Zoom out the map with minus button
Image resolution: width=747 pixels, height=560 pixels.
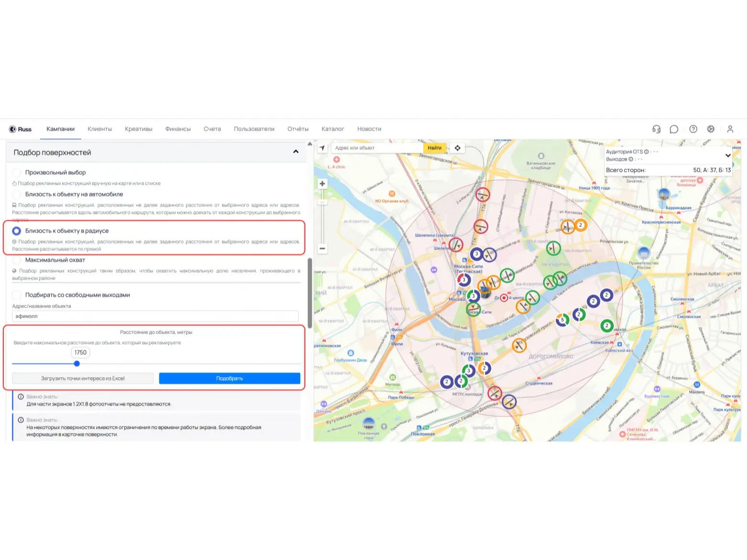[x=322, y=248]
